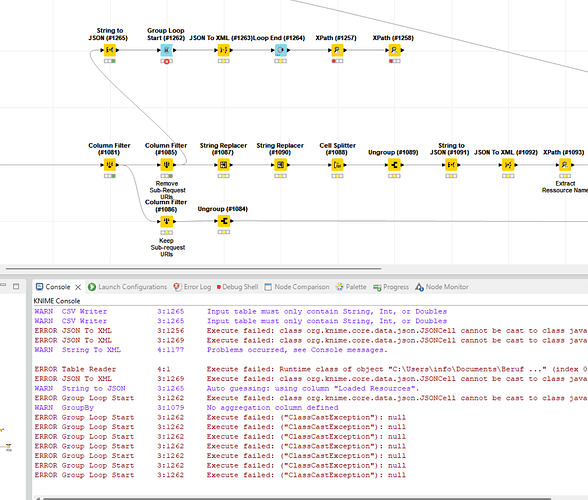Select the String to JSON (#1265) node
This screenshot has width=588, height=500.
[110, 50]
